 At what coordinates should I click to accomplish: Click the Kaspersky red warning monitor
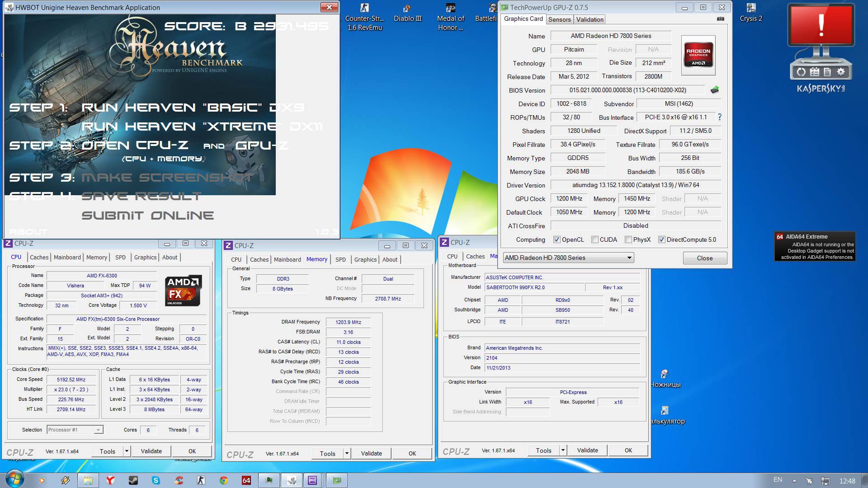[821, 25]
